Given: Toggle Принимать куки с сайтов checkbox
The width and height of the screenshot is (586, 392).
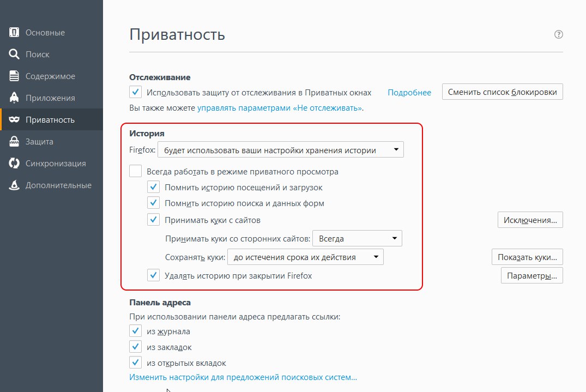Looking at the screenshot, I should [x=153, y=220].
